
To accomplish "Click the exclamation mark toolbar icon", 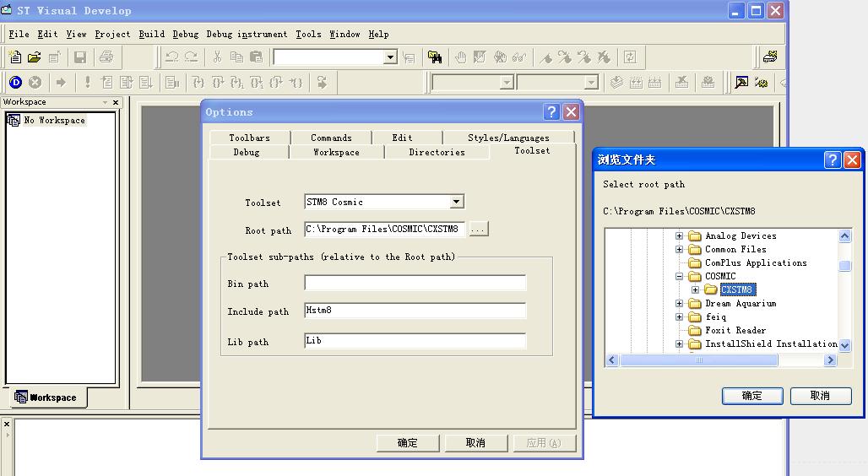I will pos(88,83).
